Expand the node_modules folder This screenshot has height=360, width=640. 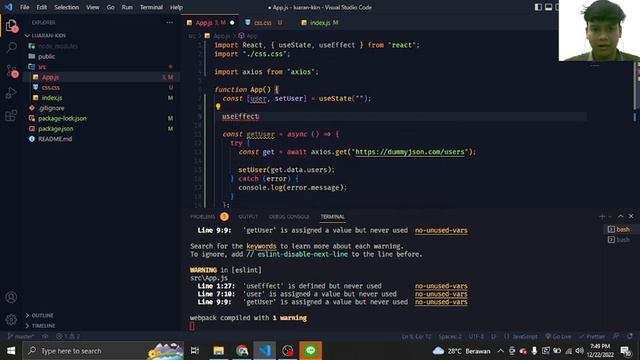[101, 46]
